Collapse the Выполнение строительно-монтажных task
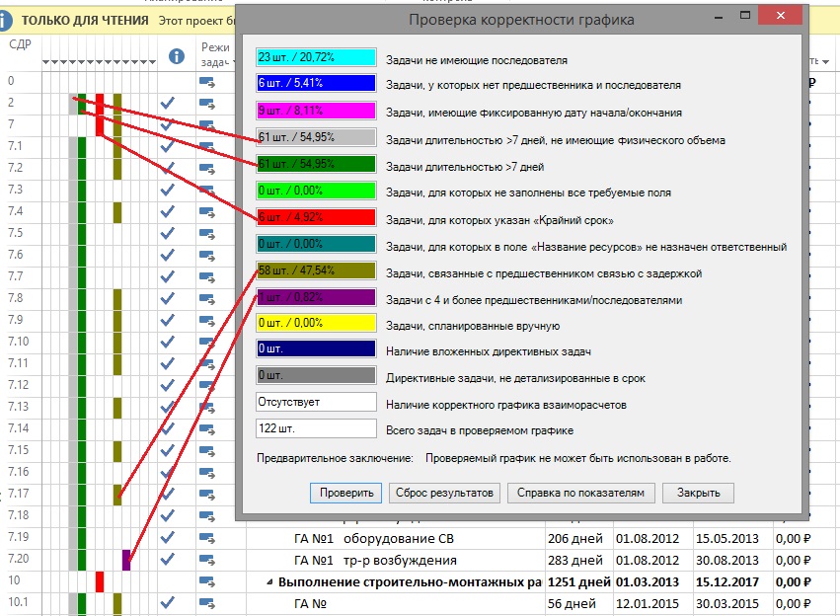The width and height of the screenshot is (840, 616). pos(270,582)
